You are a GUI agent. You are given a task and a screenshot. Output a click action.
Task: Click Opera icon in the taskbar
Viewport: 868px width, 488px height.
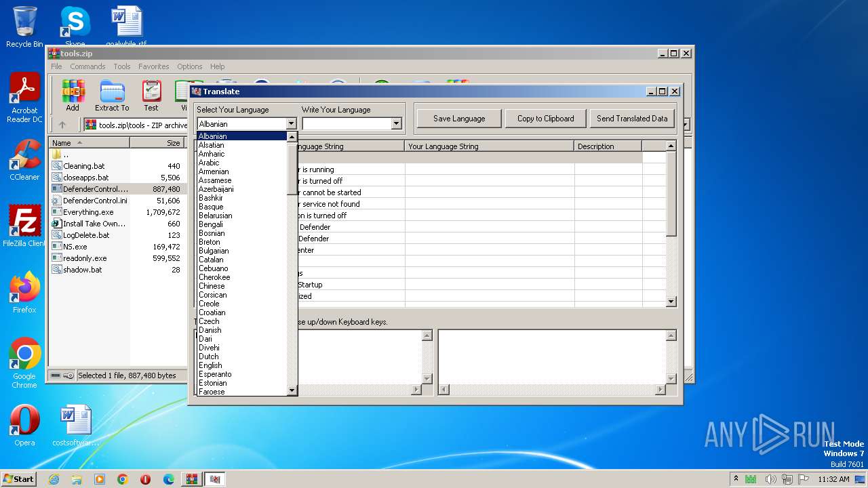[x=146, y=479]
